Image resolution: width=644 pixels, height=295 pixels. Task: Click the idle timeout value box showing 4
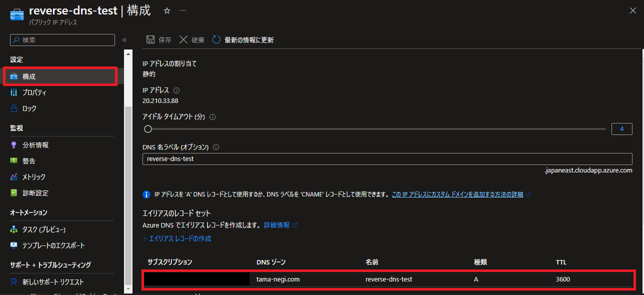coord(622,129)
